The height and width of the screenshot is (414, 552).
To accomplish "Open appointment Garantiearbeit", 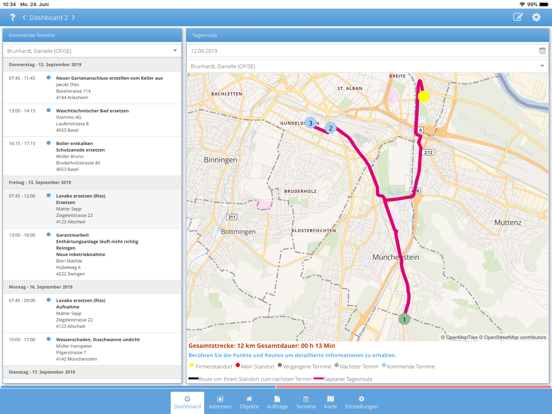I will pos(92,254).
